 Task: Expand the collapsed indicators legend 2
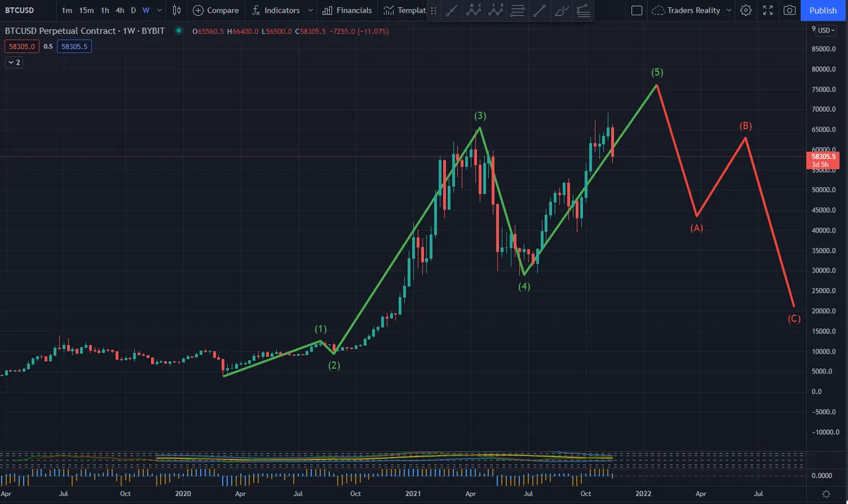pos(14,62)
